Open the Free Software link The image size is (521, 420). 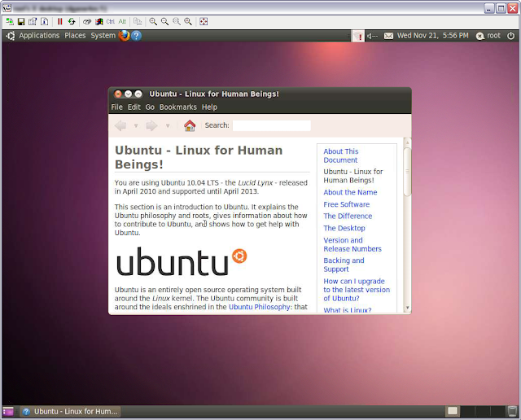347,204
